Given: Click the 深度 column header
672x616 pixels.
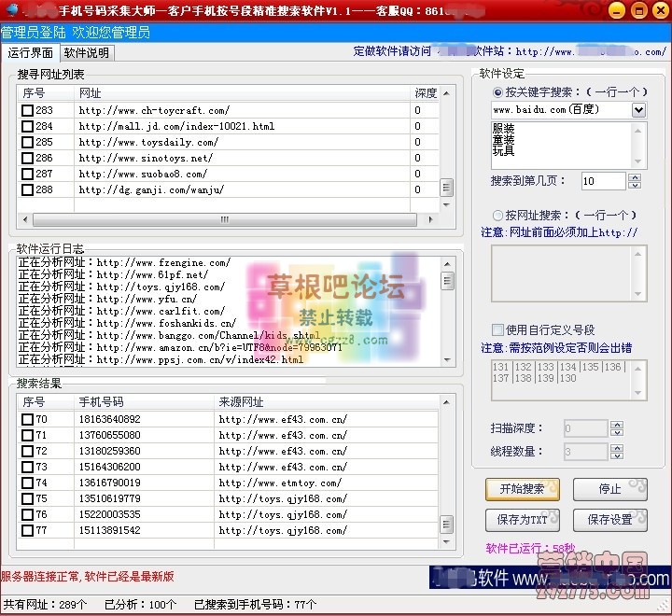Looking at the screenshot, I should pos(425,93).
